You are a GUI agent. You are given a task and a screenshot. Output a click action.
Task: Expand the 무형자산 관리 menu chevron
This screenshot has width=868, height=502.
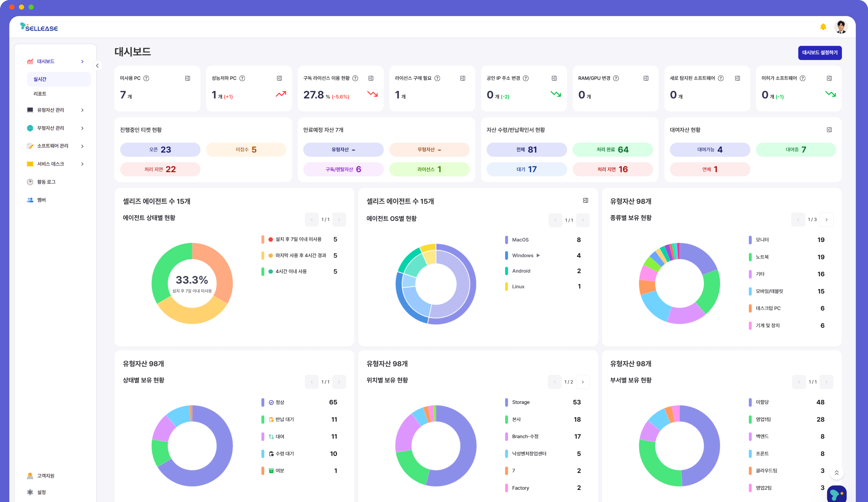click(x=82, y=128)
